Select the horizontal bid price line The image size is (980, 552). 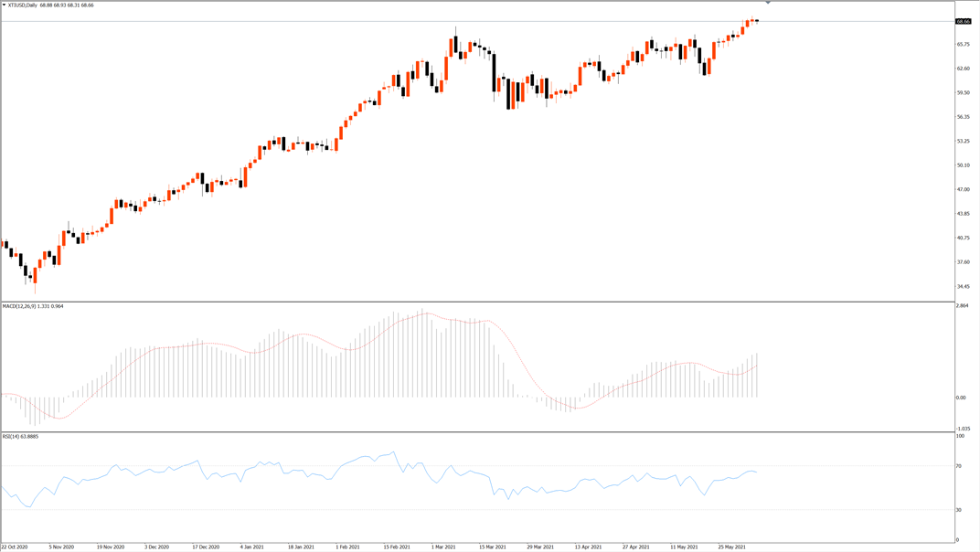pyautogui.click(x=478, y=22)
